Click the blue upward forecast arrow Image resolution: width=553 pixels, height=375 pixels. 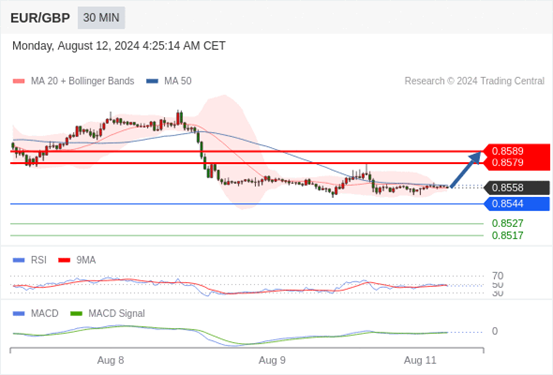click(466, 169)
